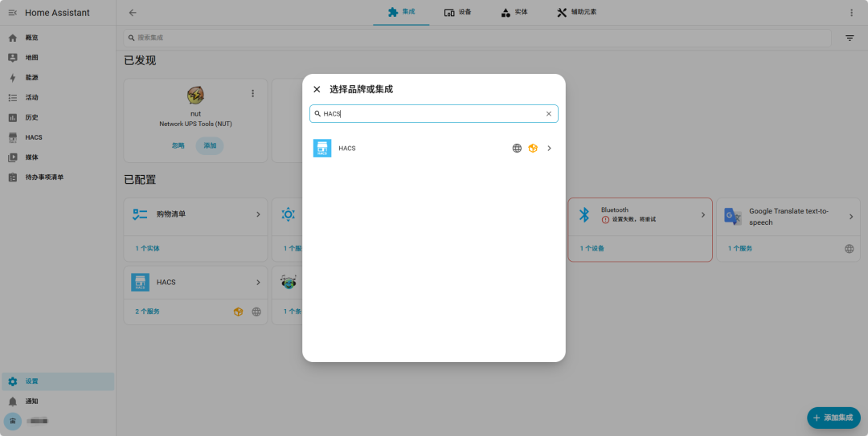
Task: Click the music globe integration icon
Action: 288,282
